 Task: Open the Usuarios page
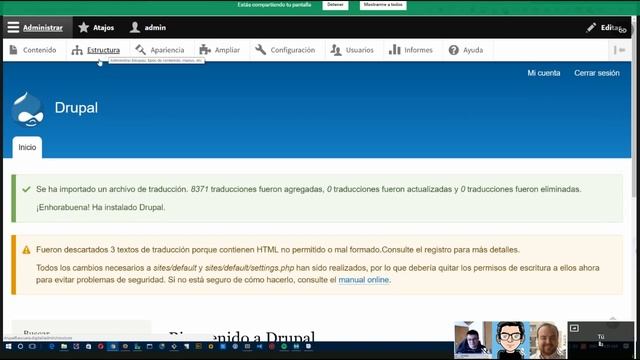(352, 50)
